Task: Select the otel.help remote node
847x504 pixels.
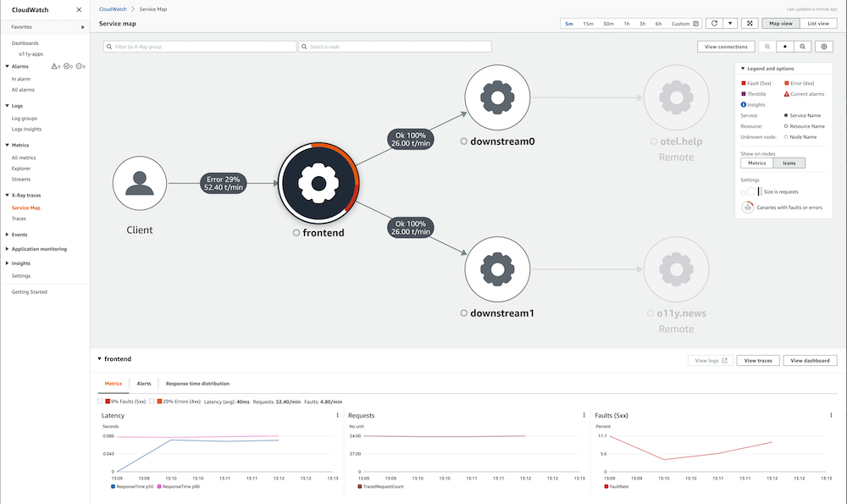Action: [676, 97]
